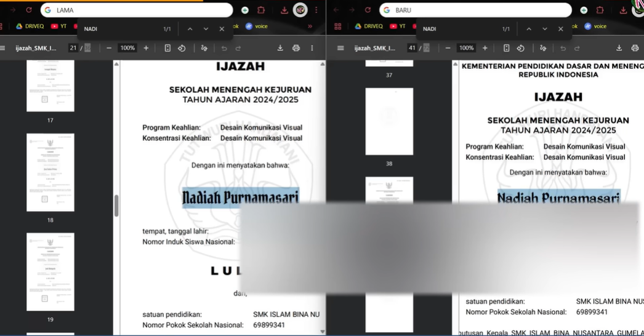Download the PDF in LAMA window toolbar

pyautogui.click(x=280, y=48)
